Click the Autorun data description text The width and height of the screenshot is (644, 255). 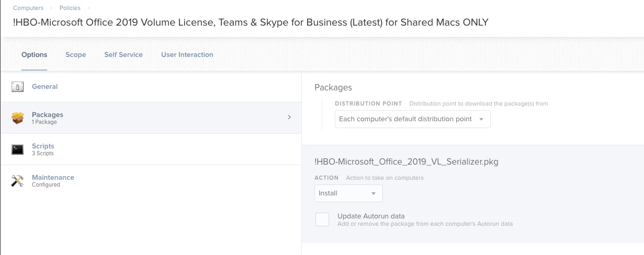click(425, 224)
